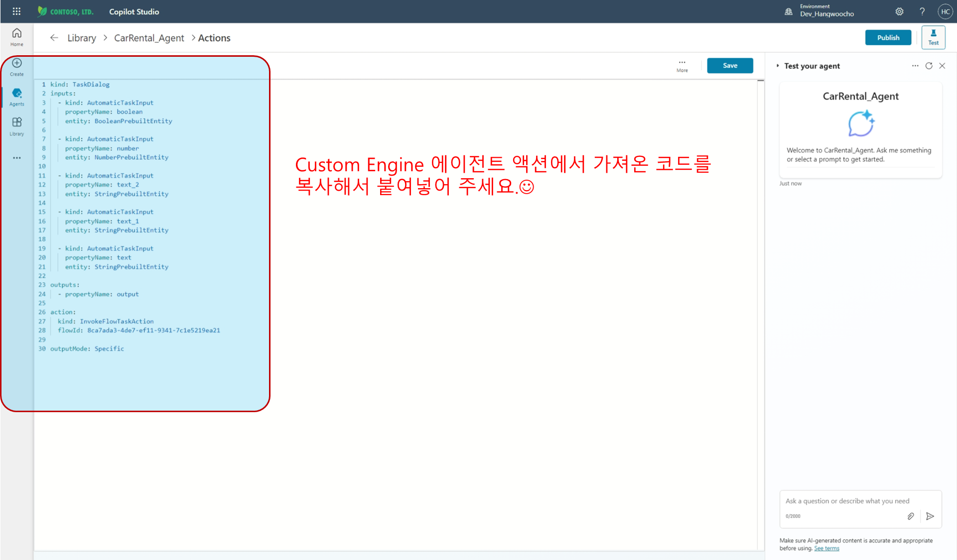Click the 'outputs:' code line
This screenshot has height=560, width=957.
65,285
